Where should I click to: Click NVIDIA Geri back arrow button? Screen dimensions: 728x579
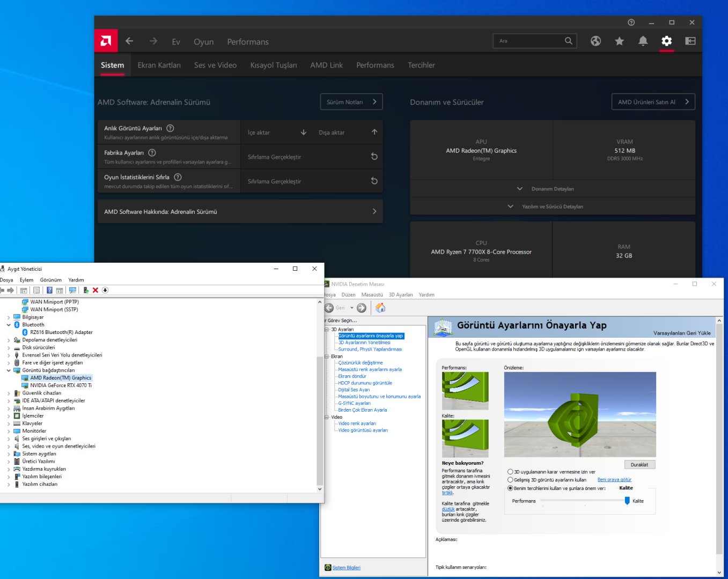pyautogui.click(x=329, y=308)
